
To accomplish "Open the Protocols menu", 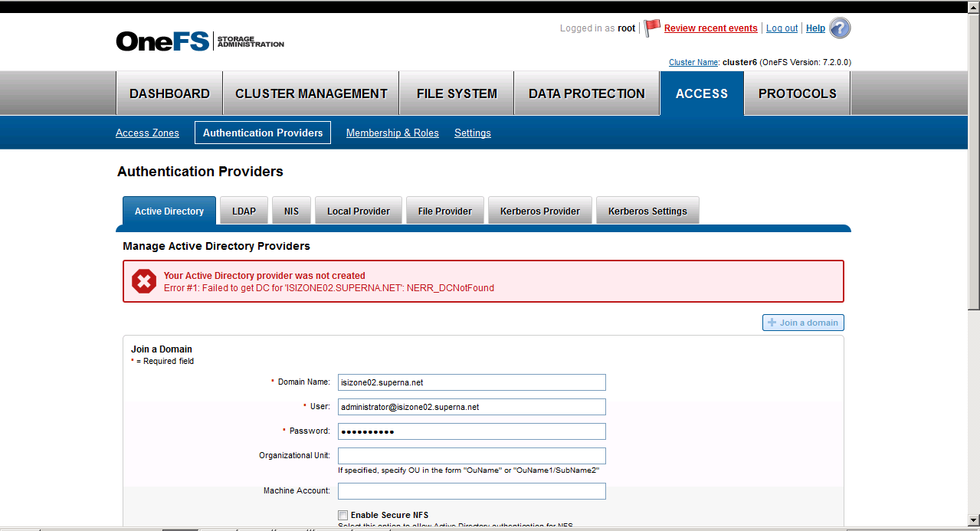I will [798, 93].
